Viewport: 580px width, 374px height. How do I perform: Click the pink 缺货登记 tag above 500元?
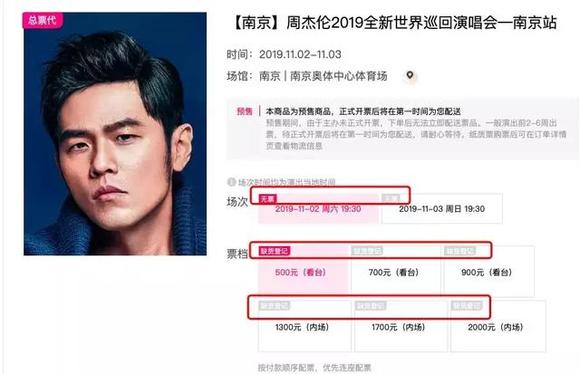point(274,251)
